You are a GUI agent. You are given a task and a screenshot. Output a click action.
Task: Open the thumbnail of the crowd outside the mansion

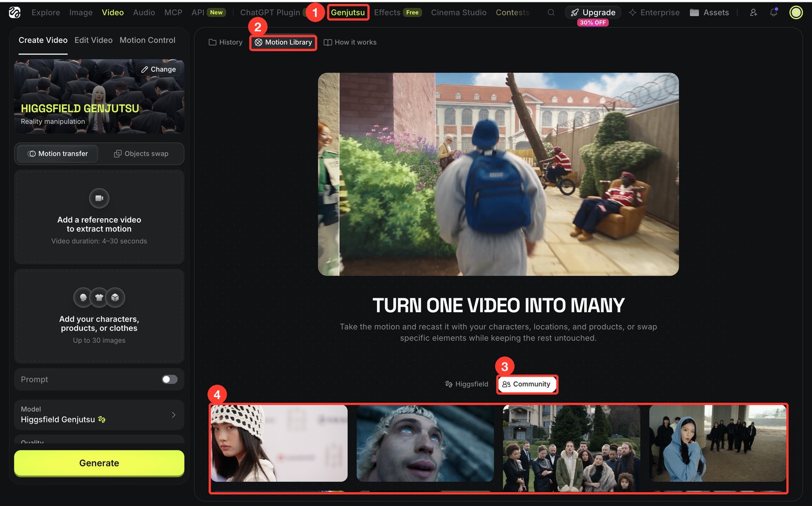(x=571, y=448)
